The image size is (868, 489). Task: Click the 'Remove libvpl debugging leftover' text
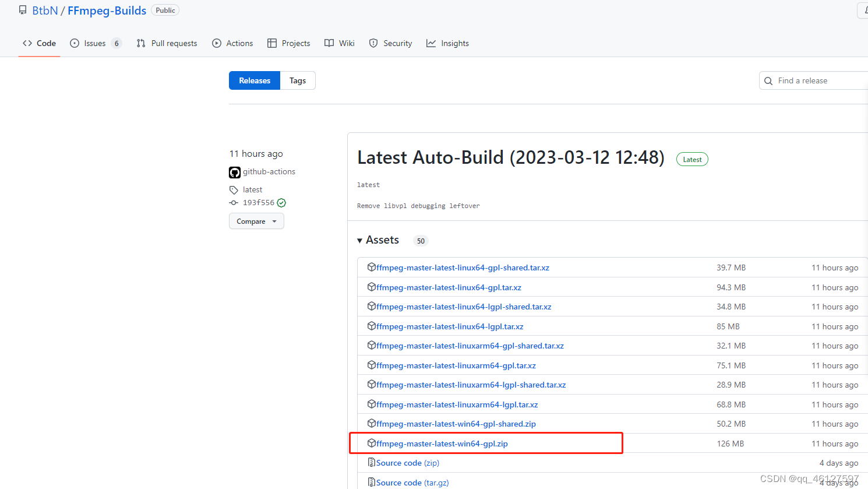tap(418, 206)
